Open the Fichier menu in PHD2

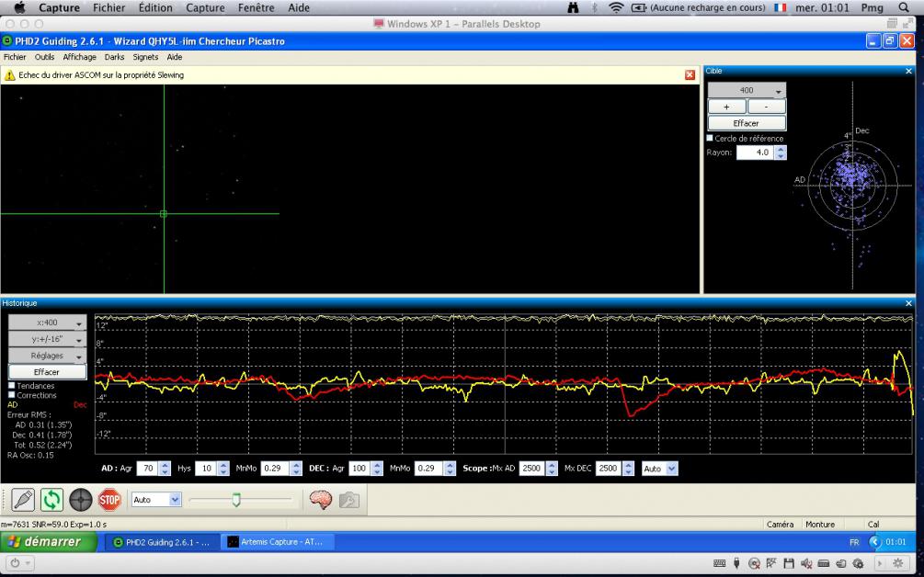15,57
